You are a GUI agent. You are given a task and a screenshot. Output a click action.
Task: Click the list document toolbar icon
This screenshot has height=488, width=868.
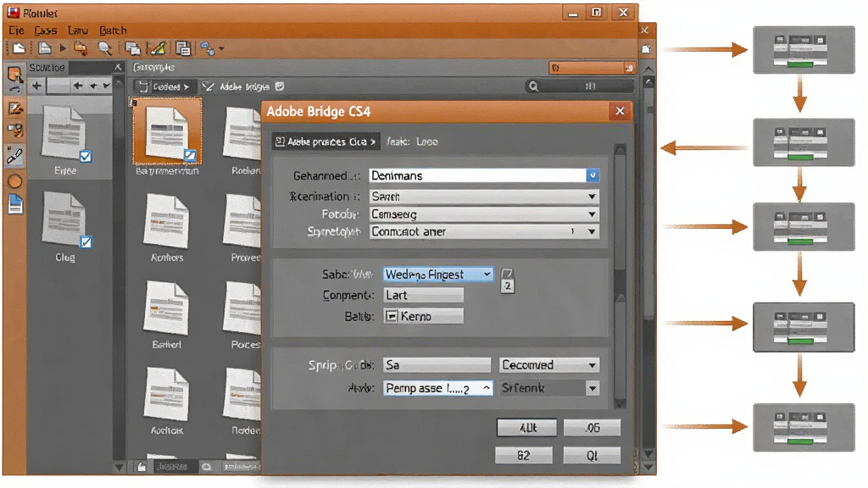coord(183,48)
